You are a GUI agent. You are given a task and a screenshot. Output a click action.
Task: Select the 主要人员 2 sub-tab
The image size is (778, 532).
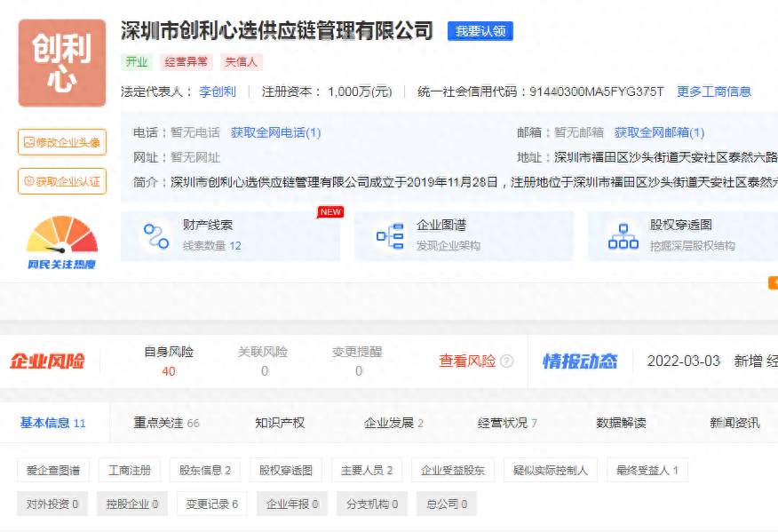click(367, 470)
